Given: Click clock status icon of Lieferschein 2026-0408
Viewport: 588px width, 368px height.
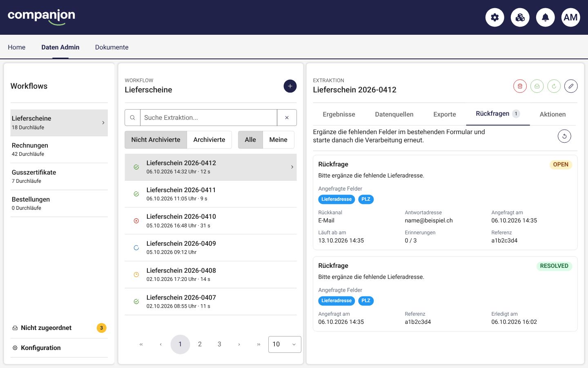Looking at the screenshot, I should tap(136, 275).
